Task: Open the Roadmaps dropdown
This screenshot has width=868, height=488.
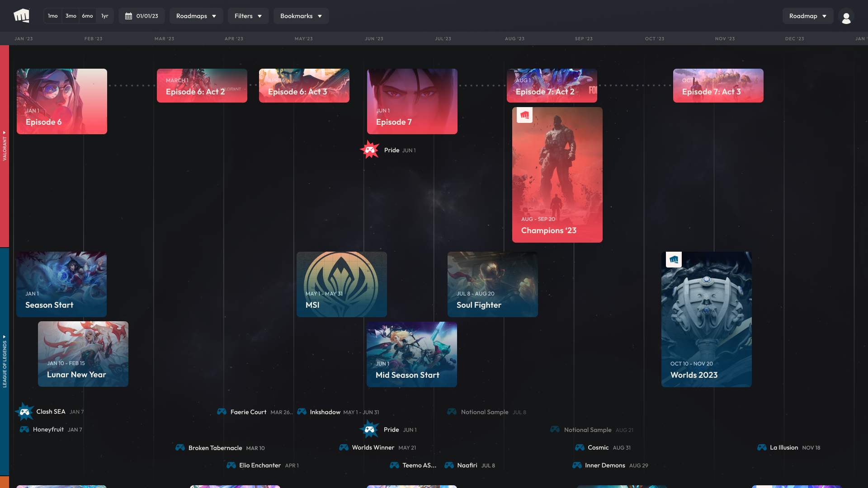Action: (196, 16)
